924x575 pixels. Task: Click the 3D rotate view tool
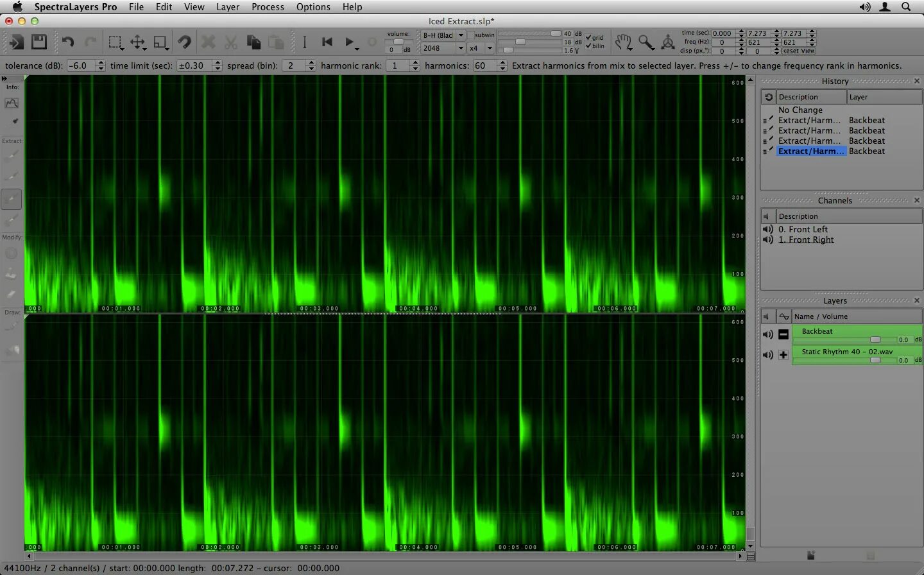[x=668, y=42]
